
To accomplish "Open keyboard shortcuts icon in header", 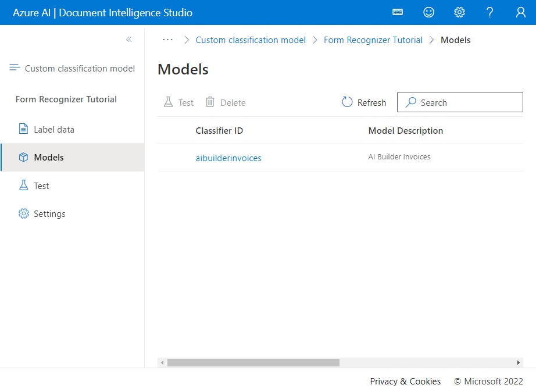I will click(x=398, y=12).
